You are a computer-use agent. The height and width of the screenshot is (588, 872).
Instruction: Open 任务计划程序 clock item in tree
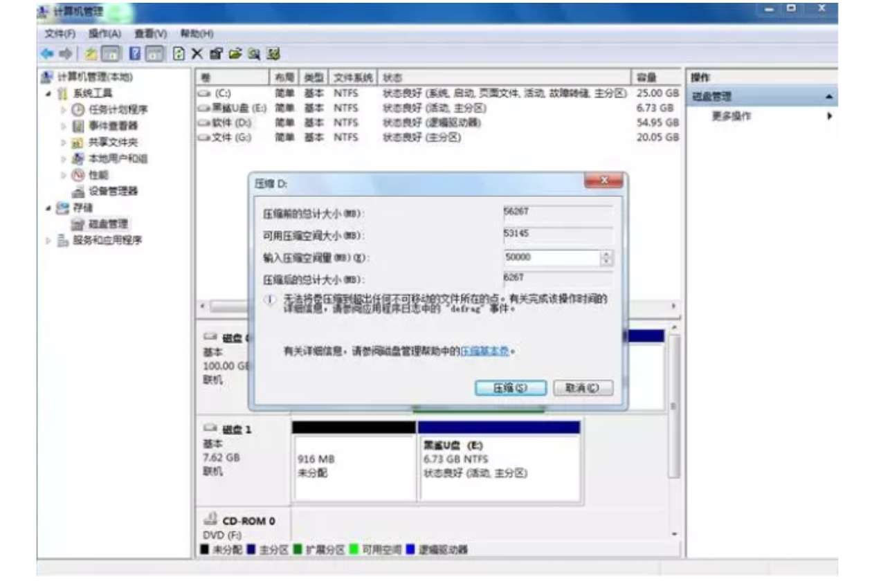click(x=117, y=109)
